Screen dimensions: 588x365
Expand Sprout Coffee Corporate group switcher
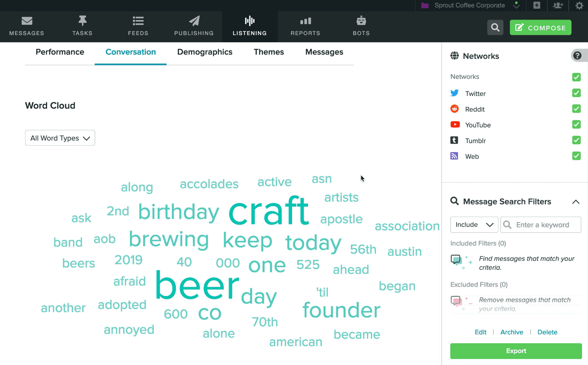(516, 6)
